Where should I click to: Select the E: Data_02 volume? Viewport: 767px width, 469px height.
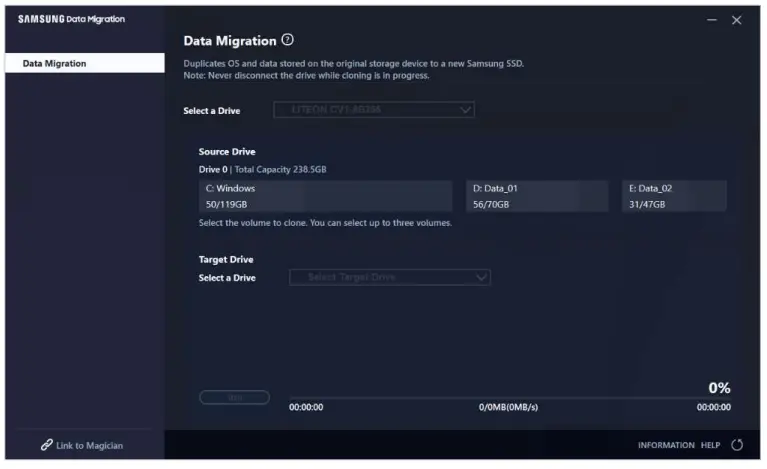click(674, 196)
